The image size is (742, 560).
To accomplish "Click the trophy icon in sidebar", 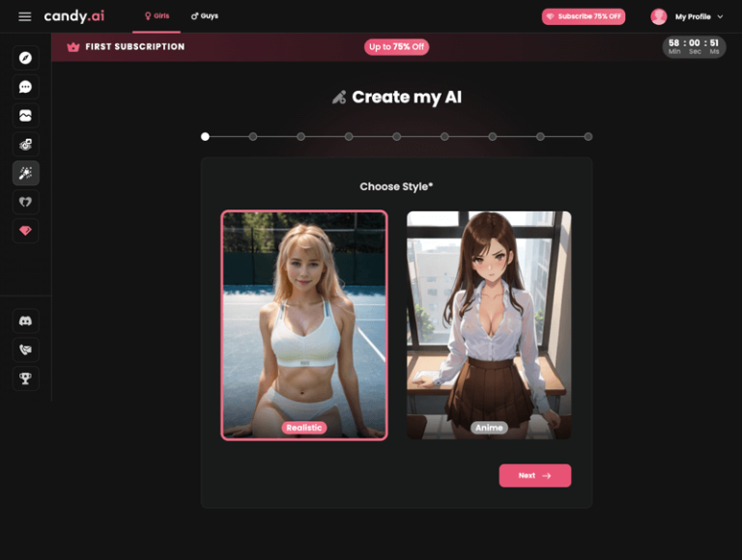I will [26, 378].
